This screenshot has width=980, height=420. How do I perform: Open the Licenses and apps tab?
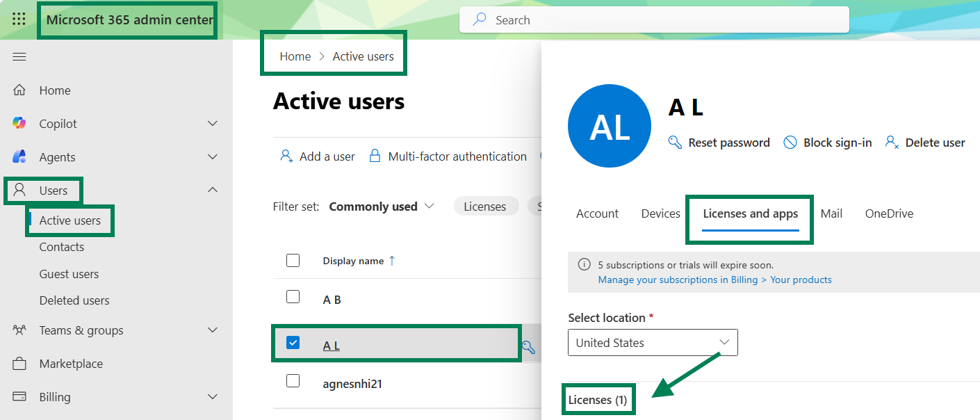749,213
